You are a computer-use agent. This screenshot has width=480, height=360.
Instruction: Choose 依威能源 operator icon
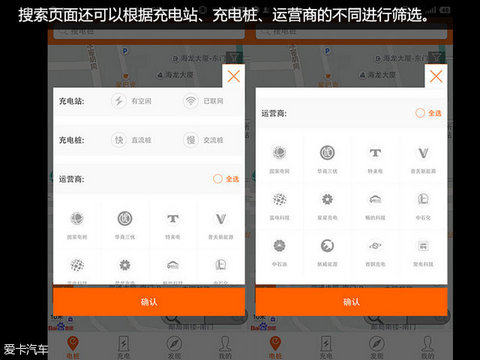pyautogui.click(x=327, y=253)
